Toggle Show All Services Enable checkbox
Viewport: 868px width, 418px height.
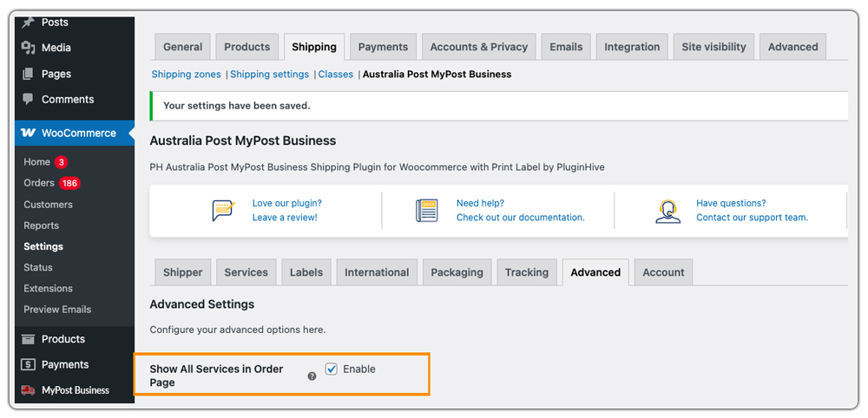tap(331, 369)
